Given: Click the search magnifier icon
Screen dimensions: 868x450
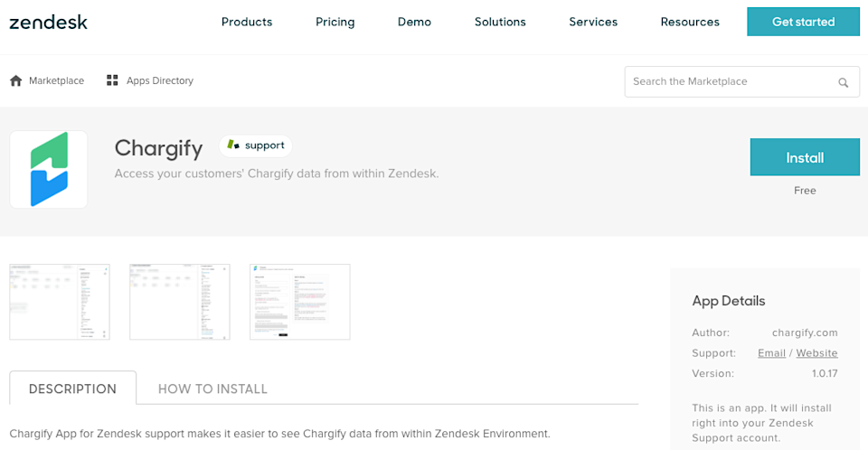Looking at the screenshot, I should 843,82.
